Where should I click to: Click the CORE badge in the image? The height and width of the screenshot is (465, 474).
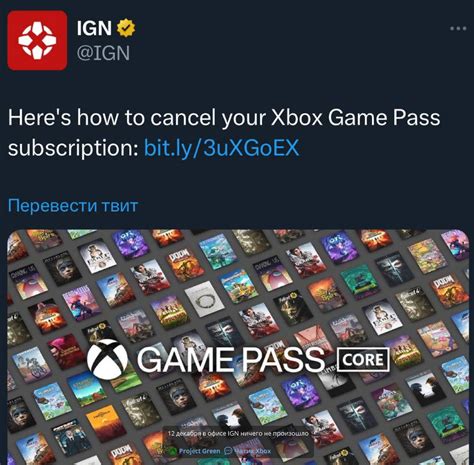click(x=363, y=360)
